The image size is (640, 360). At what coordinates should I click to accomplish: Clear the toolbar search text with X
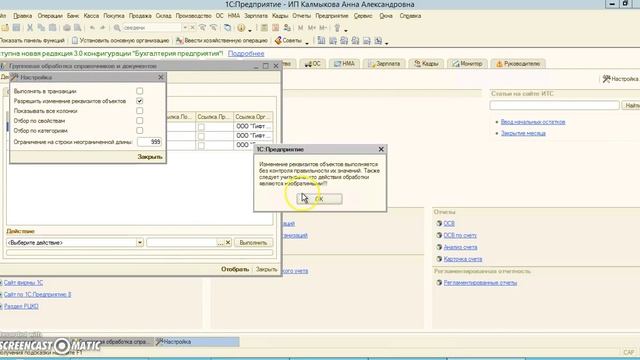coord(193,28)
